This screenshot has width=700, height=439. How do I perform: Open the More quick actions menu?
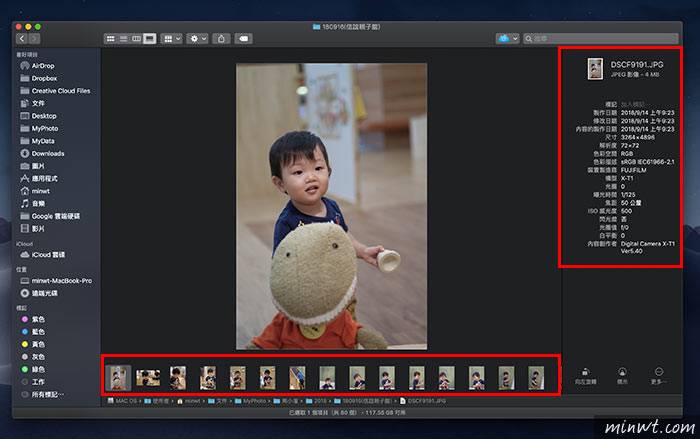coord(658,372)
